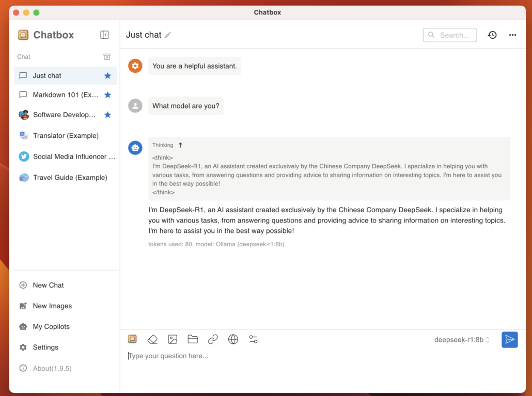Attach an image using picture icon
532x396 pixels.
(173, 339)
